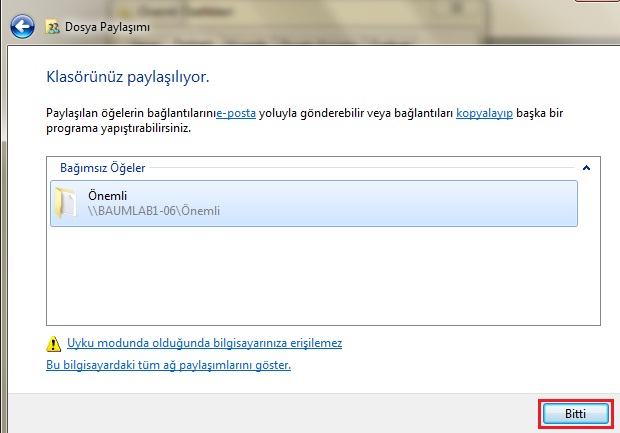This screenshot has height=433, width=620.
Task: Show all network shares on this computer
Action: (x=168, y=365)
